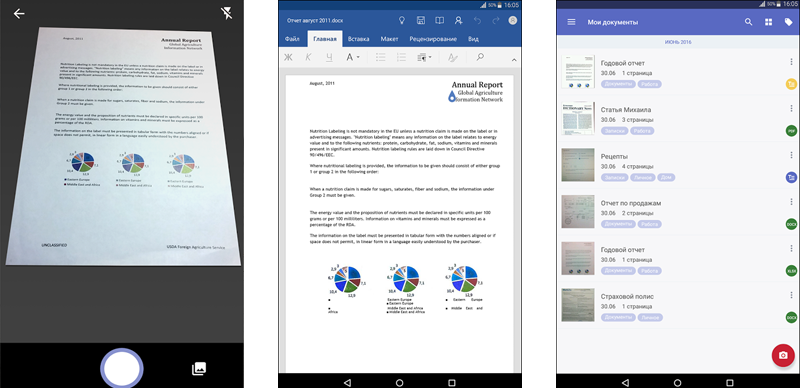Viewport: 800px width, 388px height.
Task: Open the hamburger menu in Мои документы
Action: click(571, 22)
